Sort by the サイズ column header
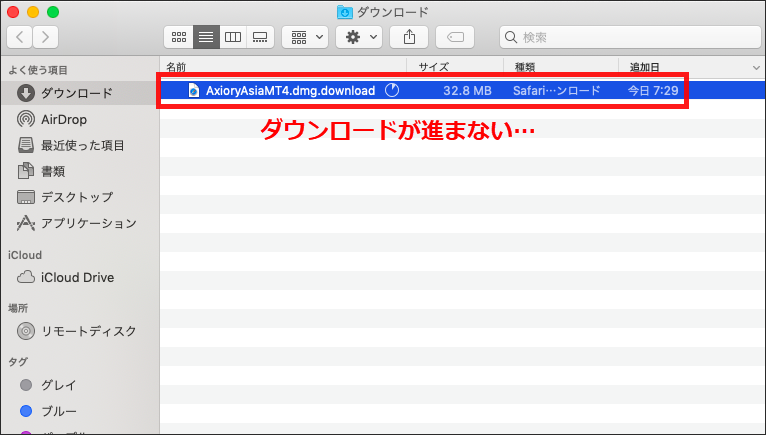The image size is (766, 435). pyautogui.click(x=455, y=67)
